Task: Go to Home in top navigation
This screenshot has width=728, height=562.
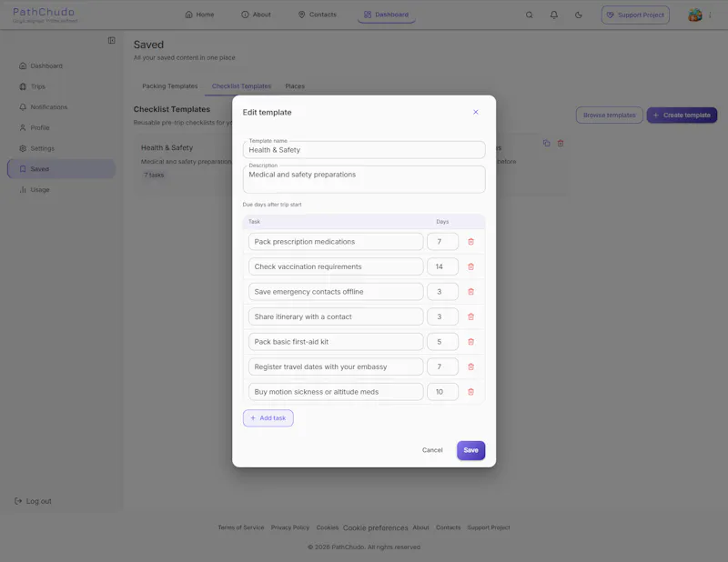Action: click(x=199, y=15)
